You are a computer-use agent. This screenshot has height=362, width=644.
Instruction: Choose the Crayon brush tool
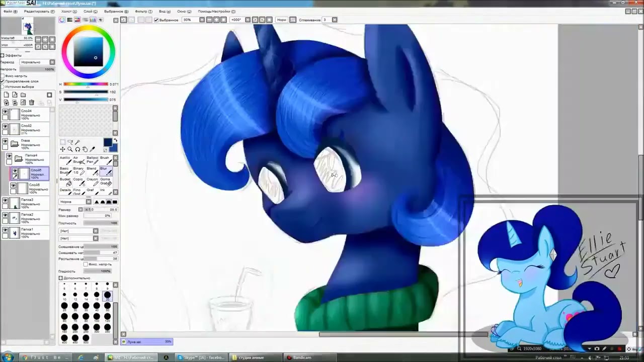(92, 182)
